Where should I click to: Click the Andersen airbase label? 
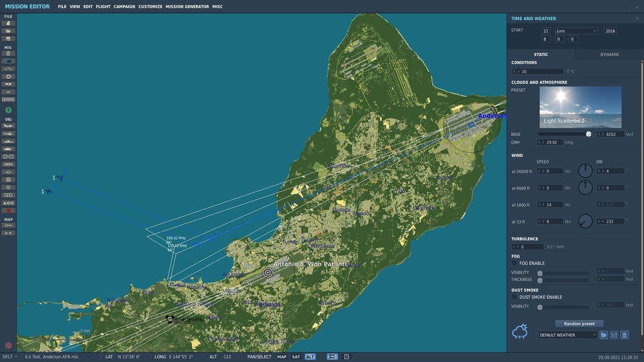tap(491, 116)
